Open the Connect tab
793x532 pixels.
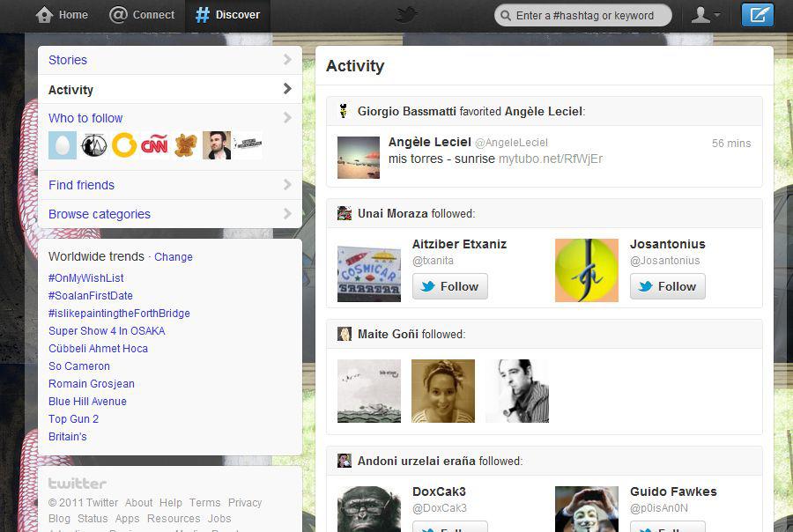click(x=142, y=15)
